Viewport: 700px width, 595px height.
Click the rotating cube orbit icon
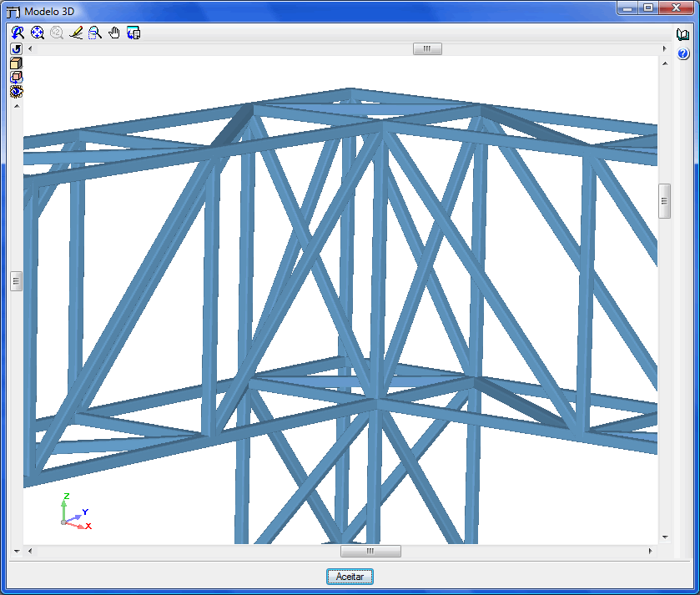(17, 78)
